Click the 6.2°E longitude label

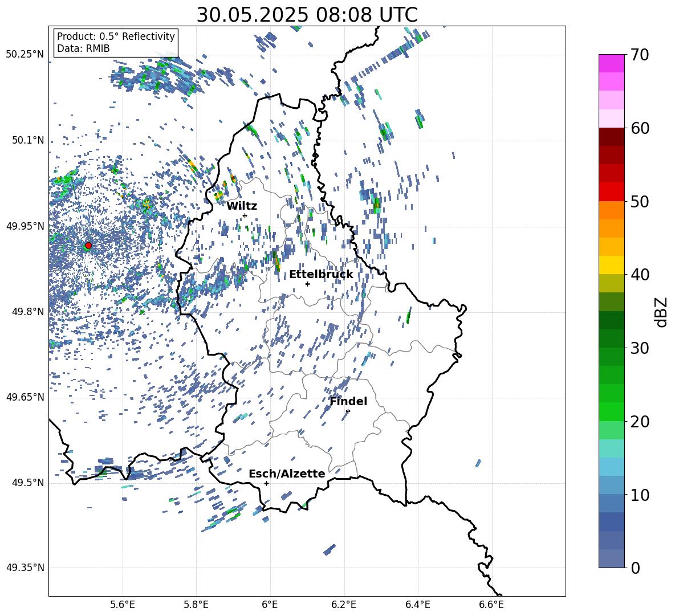point(344,605)
